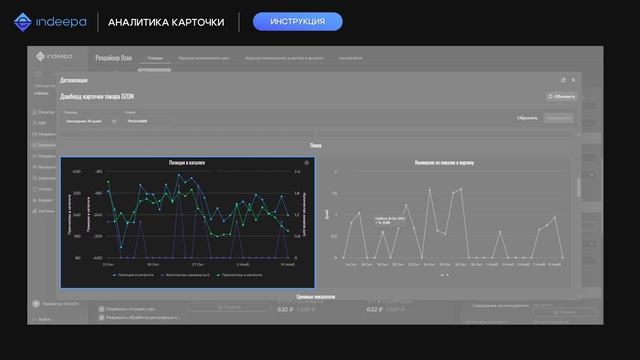Click the Сбросить filter button

coord(527,118)
